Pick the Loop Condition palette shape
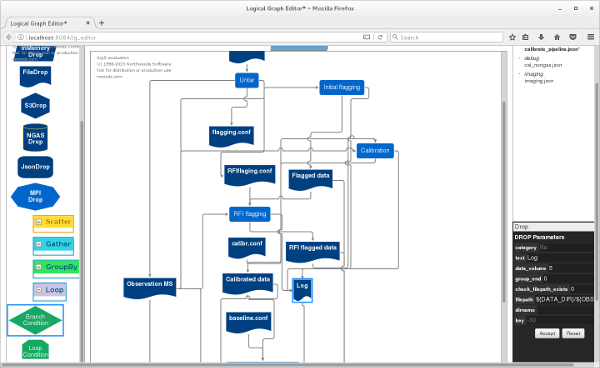 (x=35, y=350)
